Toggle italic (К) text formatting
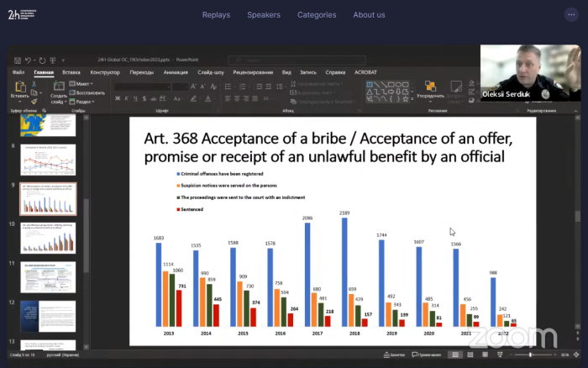Viewport: 588px width, 368px height. [x=124, y=96]
